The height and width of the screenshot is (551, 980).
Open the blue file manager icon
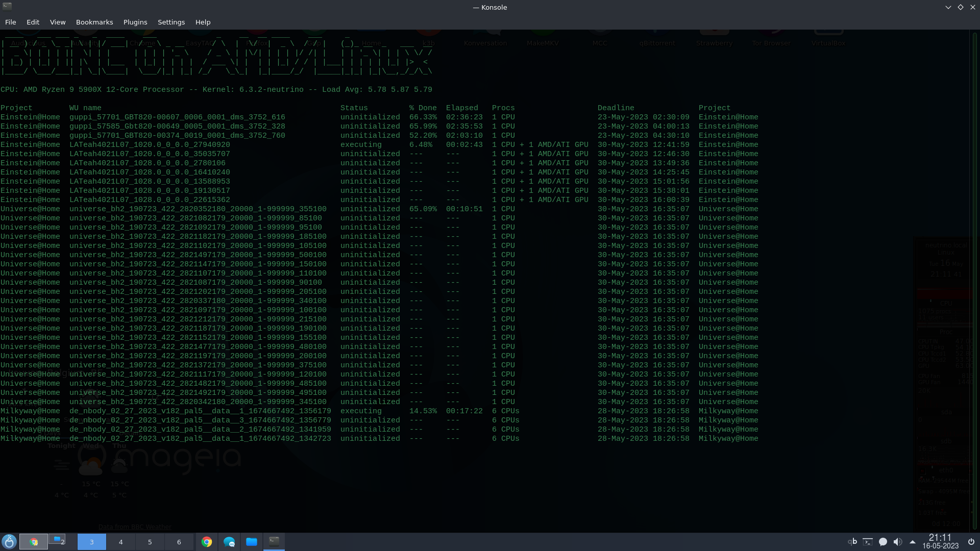point(252,542)
